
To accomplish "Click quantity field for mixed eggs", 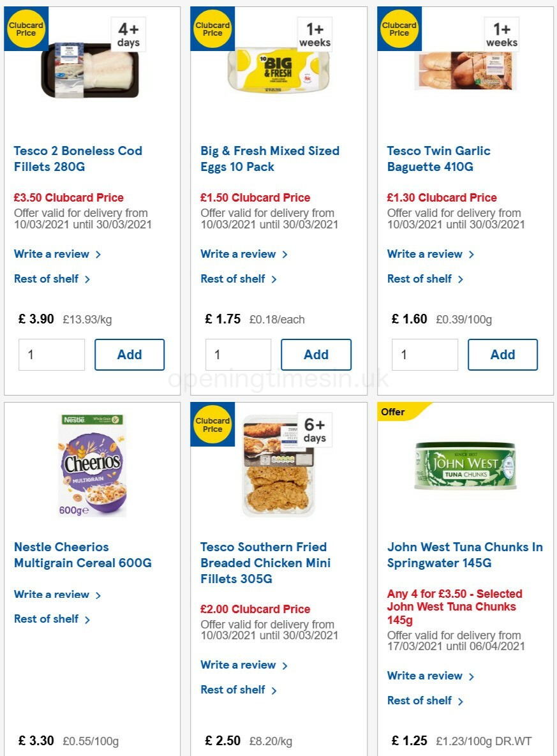I will [x=238, y=355].
